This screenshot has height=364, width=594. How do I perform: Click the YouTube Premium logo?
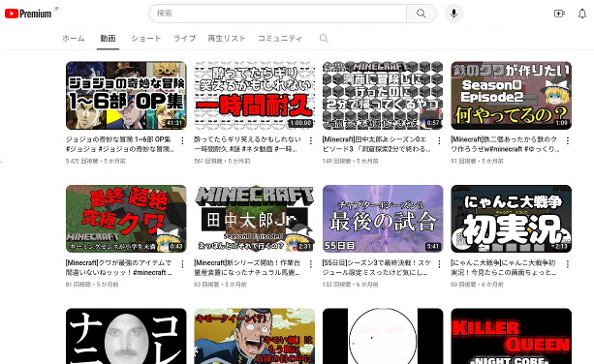(x=28, y=14)
